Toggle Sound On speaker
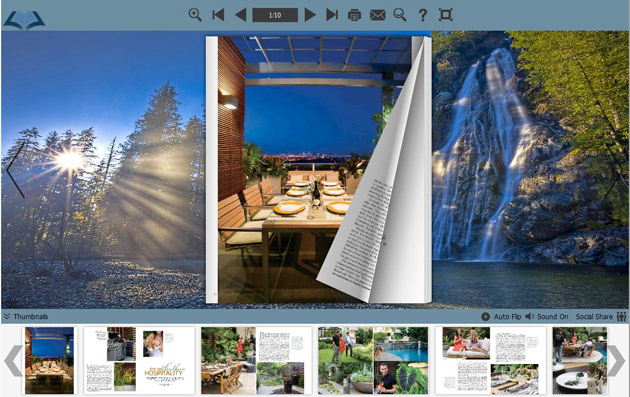This screenshot has width=630, height=397. click(x=547, y=317)
